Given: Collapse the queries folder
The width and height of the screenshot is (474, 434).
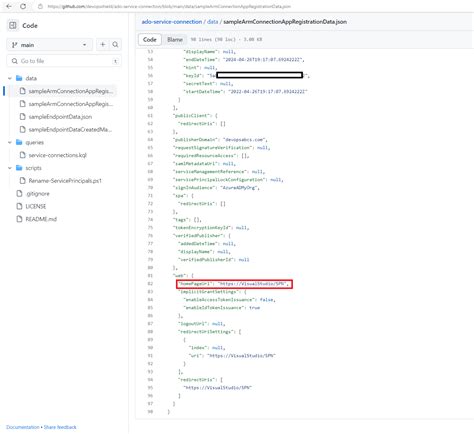Looking at the screenshot, I should pos(10,142).
